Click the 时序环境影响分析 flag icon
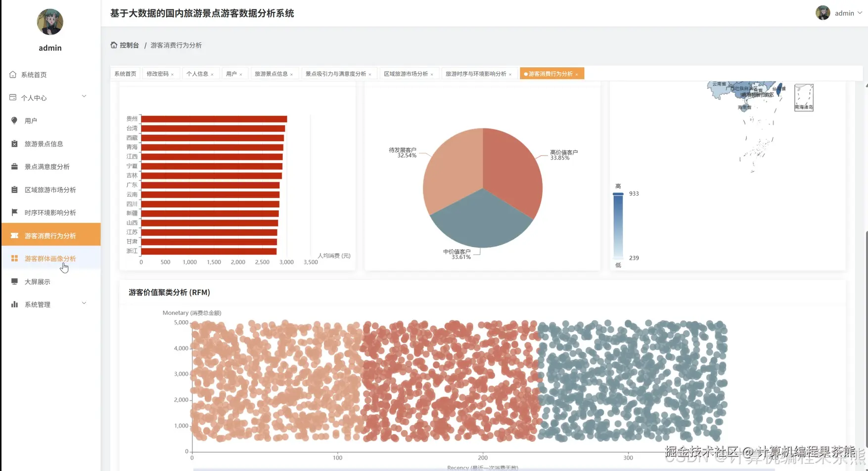The height and width of the screenshot is (471, 868). (14, 213)
